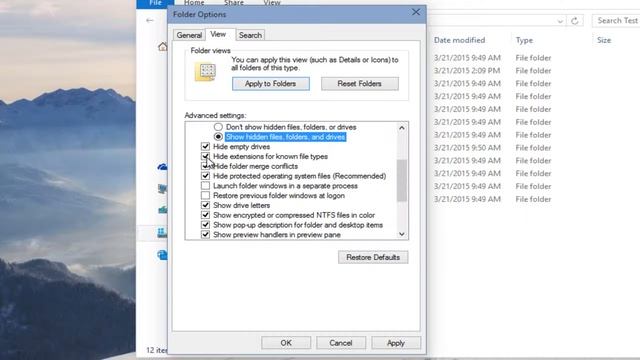Uncheck Show preview handlers in preview pane

tap(205, 235)
